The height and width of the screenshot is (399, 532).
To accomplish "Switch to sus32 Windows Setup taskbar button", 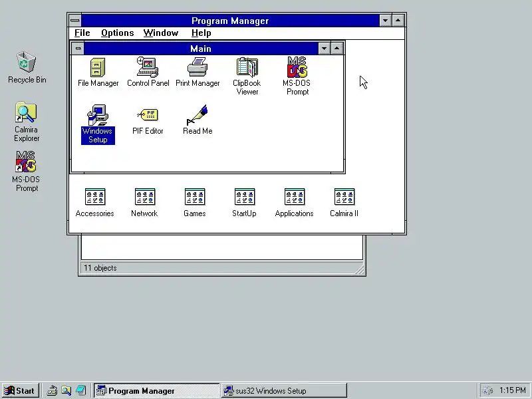I will [284, 390].
